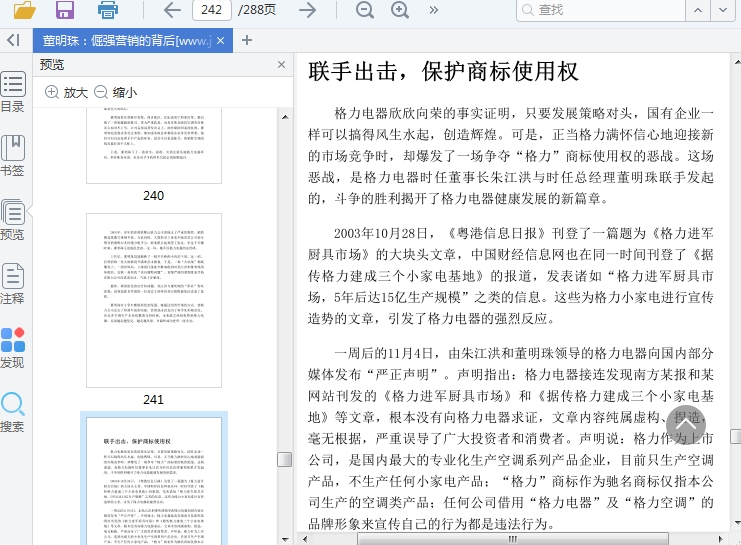Viewport: 741px width, 545px height.
Task: Open the 目录 table of contents panel
Action: 13,92
